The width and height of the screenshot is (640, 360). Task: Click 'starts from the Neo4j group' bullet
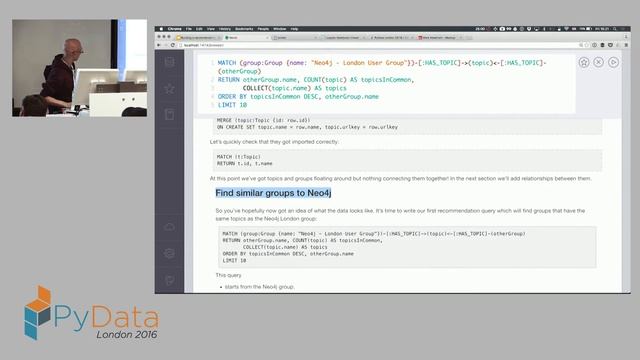pyautogui.click(x=260, y=287)
